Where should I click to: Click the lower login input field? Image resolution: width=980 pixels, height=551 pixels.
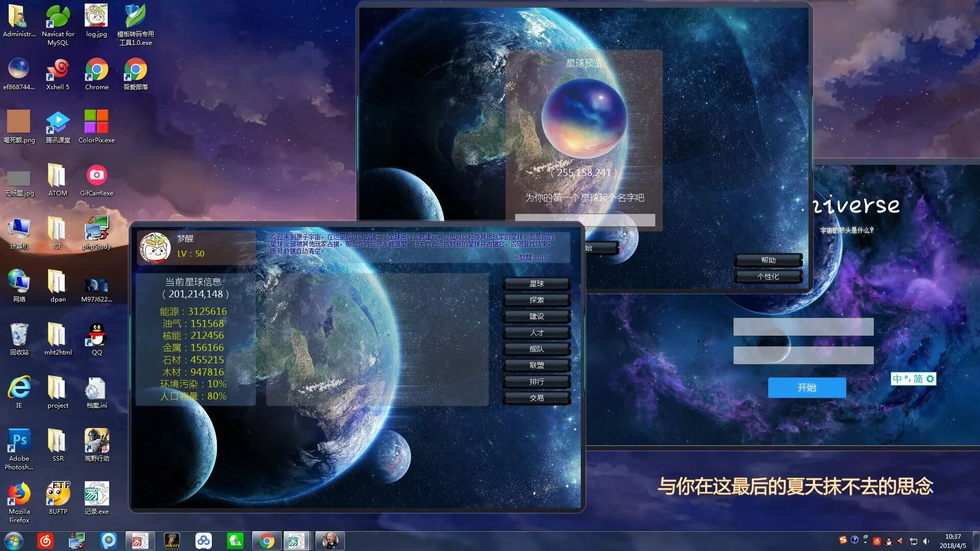click(x=803, y=355)
